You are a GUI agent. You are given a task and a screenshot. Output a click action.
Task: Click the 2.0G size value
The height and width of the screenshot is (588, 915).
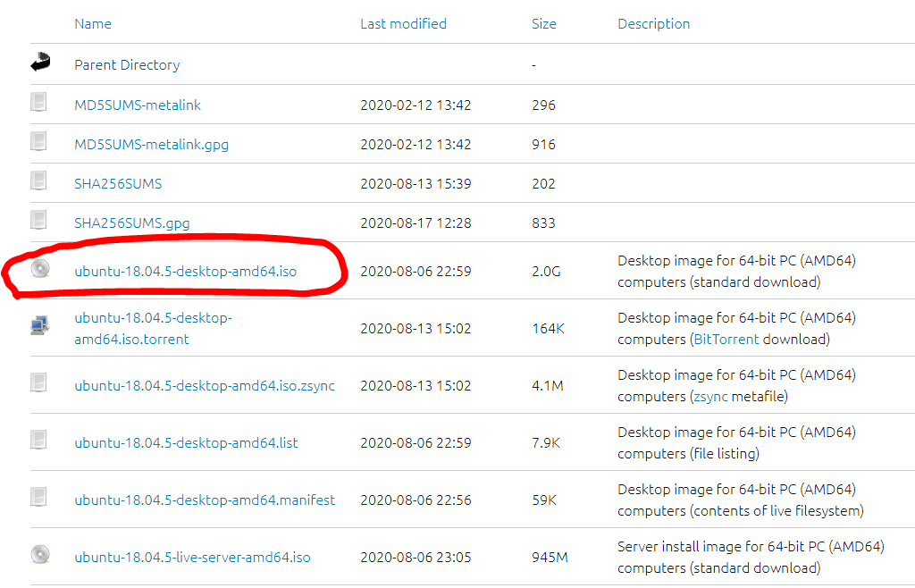(x=546, y=272)
